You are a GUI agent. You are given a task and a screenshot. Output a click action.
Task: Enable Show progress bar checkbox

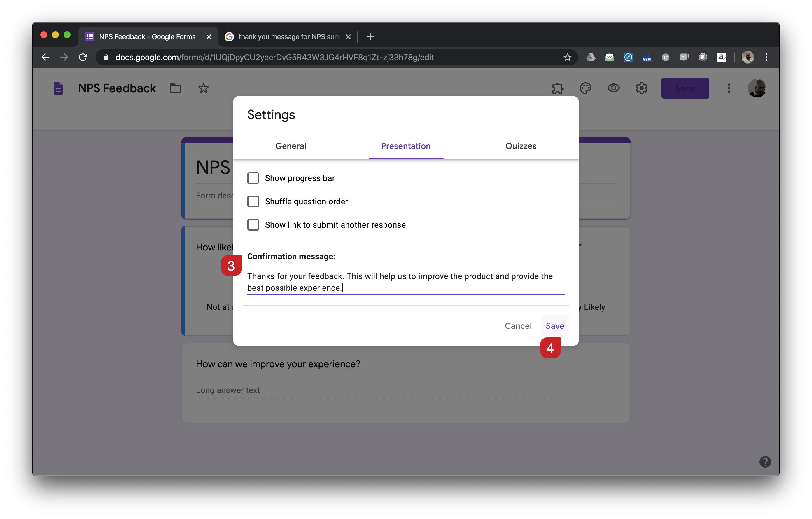253,178
